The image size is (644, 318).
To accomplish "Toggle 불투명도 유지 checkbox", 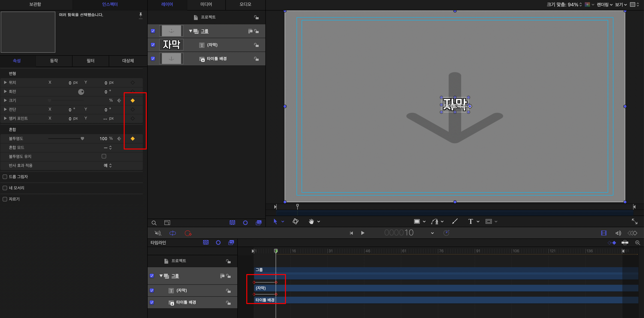I will [x=104, y=156].
